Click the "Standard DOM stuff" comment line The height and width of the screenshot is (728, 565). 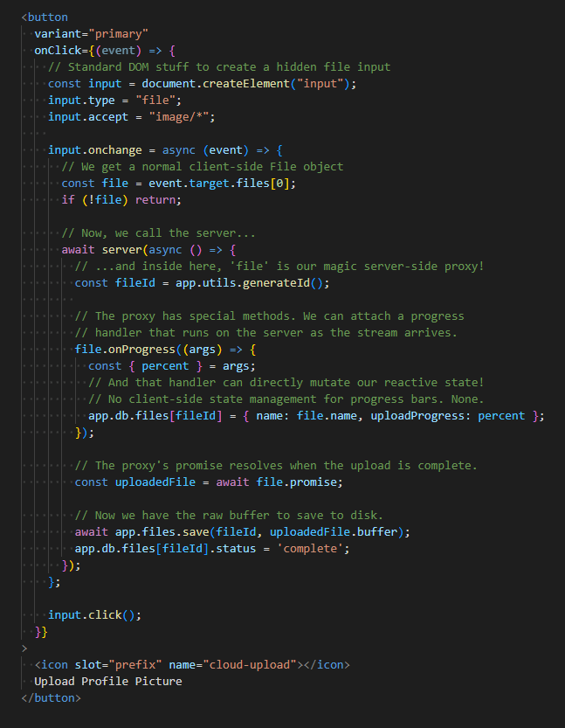pos(218,66)
